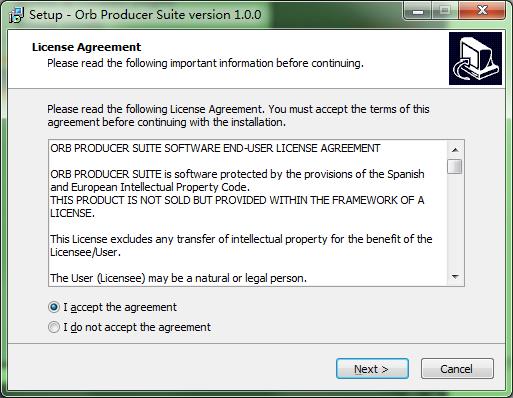Click the license scrollbar down arrow
Screen dimensions: 513x398
point(455,277)
